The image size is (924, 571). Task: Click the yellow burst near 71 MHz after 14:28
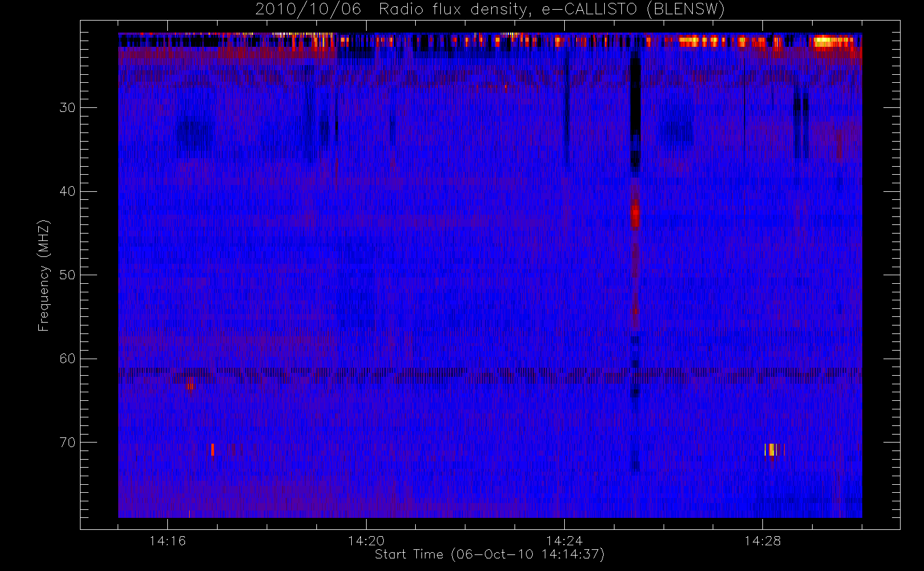pyautogui.click(x=772, y=449)
